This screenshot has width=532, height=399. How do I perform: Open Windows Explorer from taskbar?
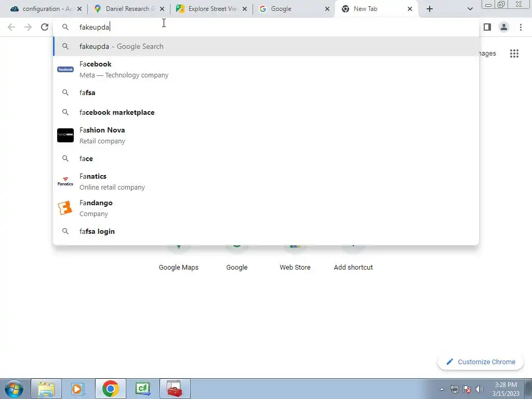[x=46, y=389]
